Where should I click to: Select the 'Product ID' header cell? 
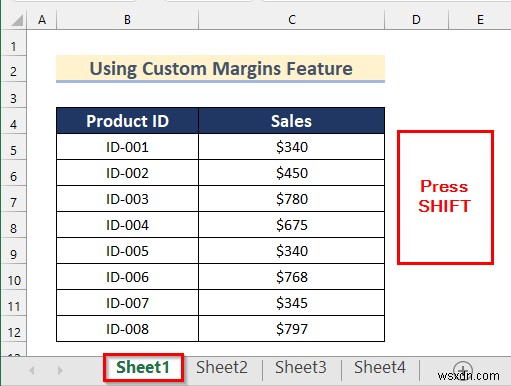coord(127,121)
